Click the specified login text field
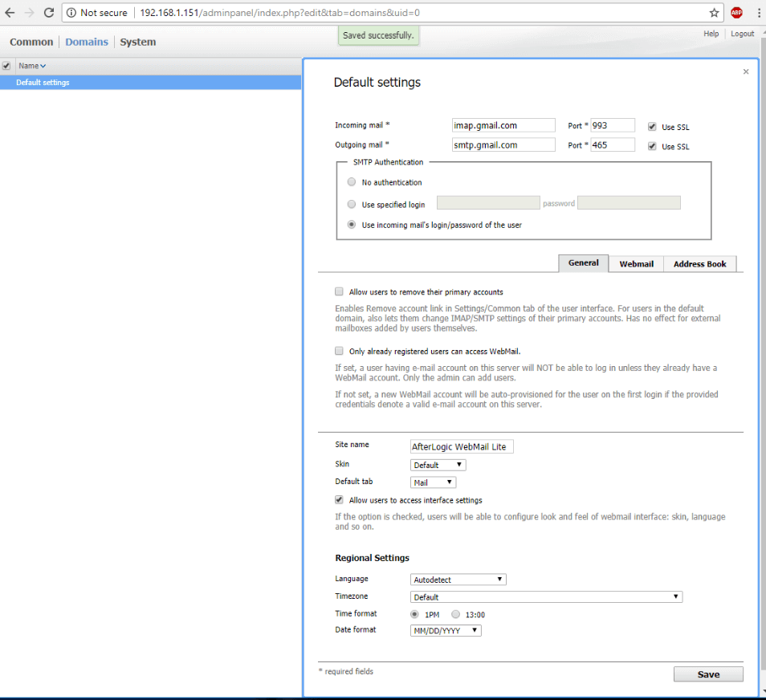Screen dimensions: 766x700 click(x=488, y=203)
